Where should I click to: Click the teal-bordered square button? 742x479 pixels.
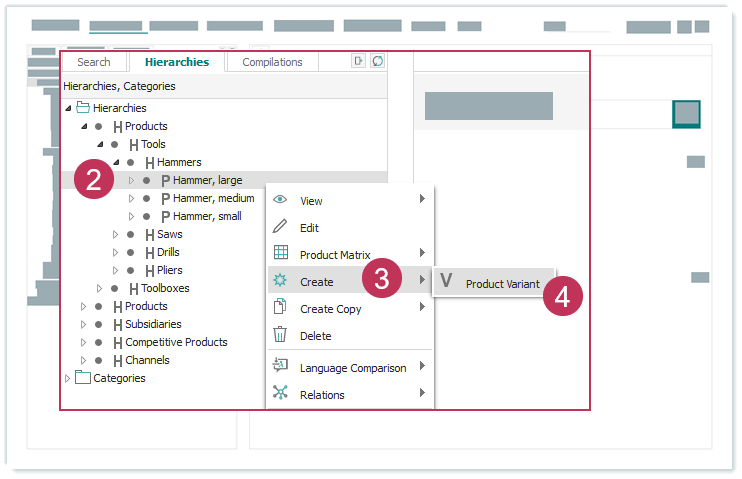pos(686,114)
